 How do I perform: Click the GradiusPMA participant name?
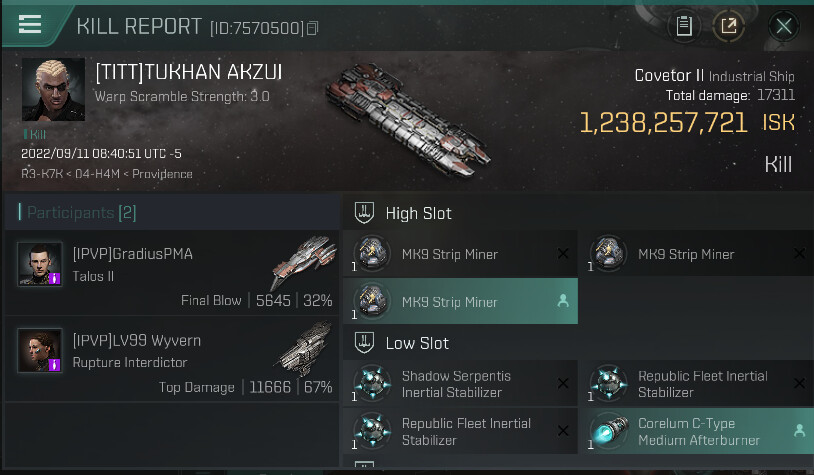tap(133, 254)
